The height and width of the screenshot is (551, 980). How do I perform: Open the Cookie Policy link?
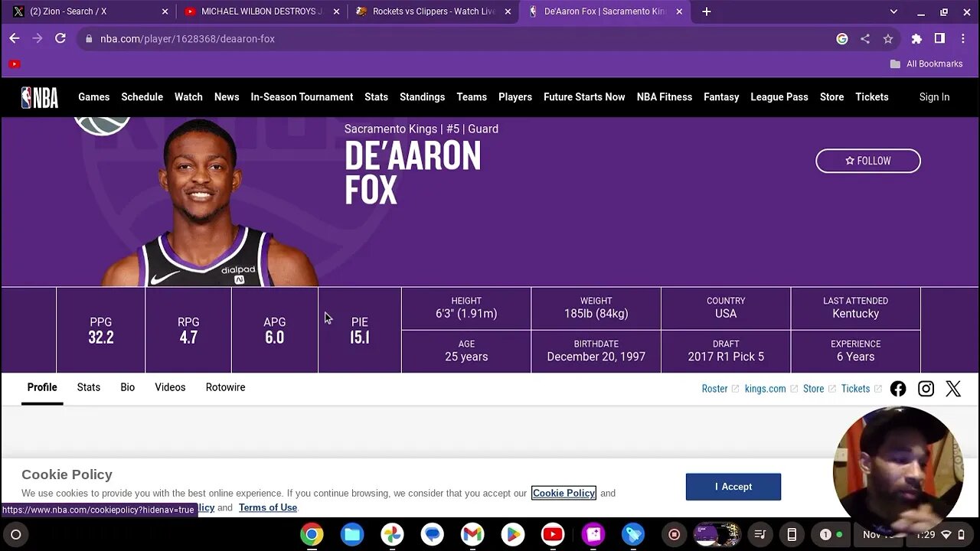(563, 493)
